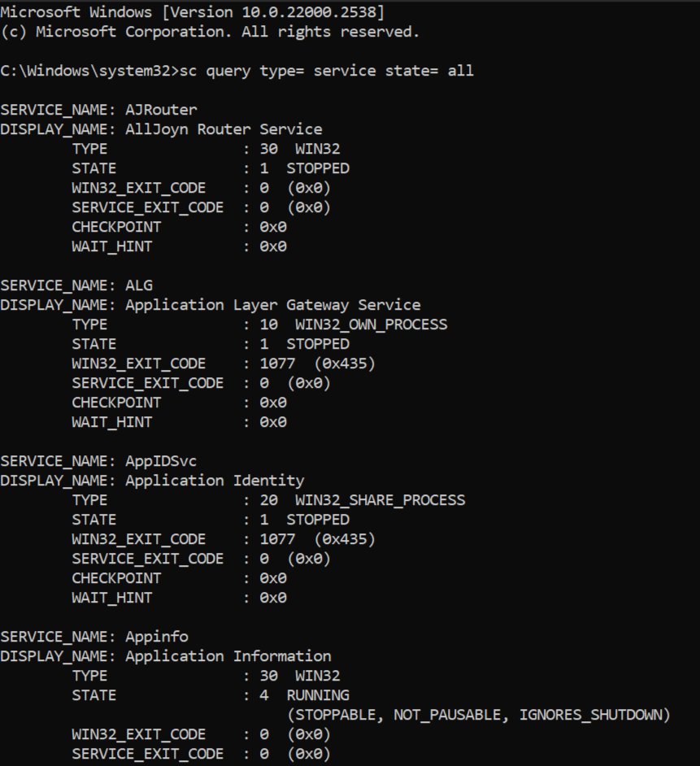
Task: Click the AllJoyn Router Service display name
Action: [x=223, y=129]
